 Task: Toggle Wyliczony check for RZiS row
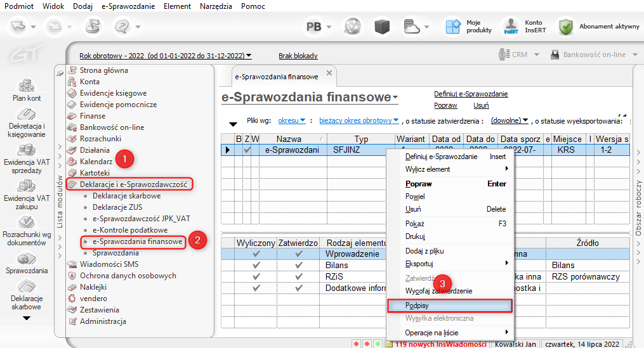(256, 276)
